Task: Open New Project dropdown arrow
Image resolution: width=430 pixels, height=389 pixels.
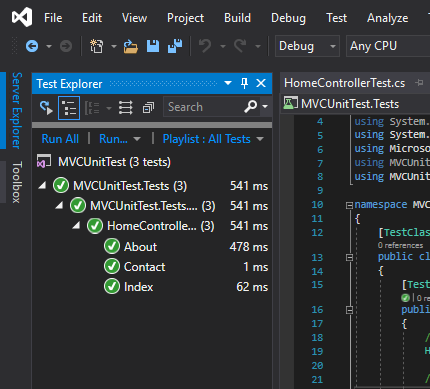Action: (114, 46)
